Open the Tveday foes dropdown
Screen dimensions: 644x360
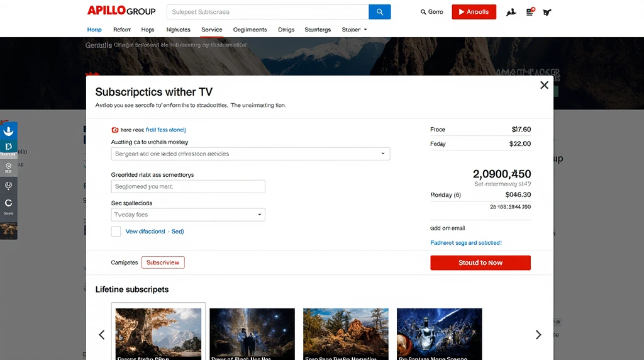coord(187,215)
